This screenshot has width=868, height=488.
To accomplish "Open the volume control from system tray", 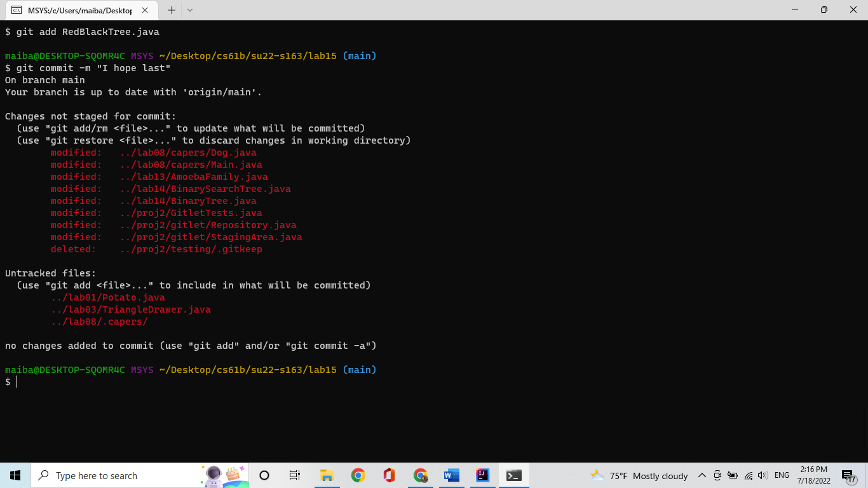I will 763,475.
